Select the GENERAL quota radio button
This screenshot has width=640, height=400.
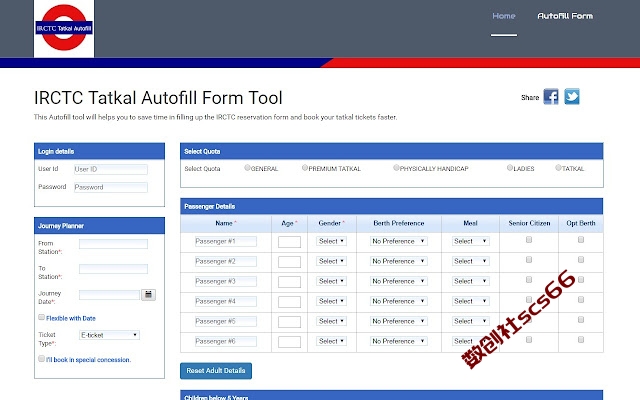[247, 167]
